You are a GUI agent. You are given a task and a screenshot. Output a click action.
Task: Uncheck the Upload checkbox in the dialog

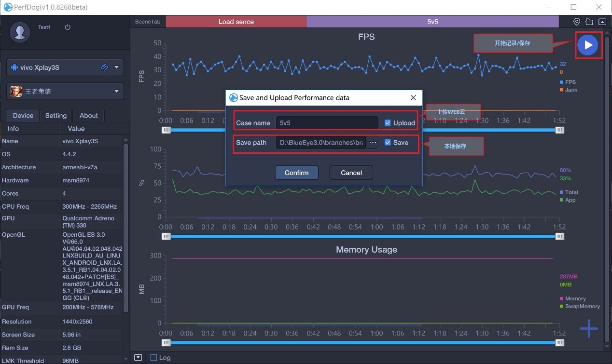(x=387, y=123)
